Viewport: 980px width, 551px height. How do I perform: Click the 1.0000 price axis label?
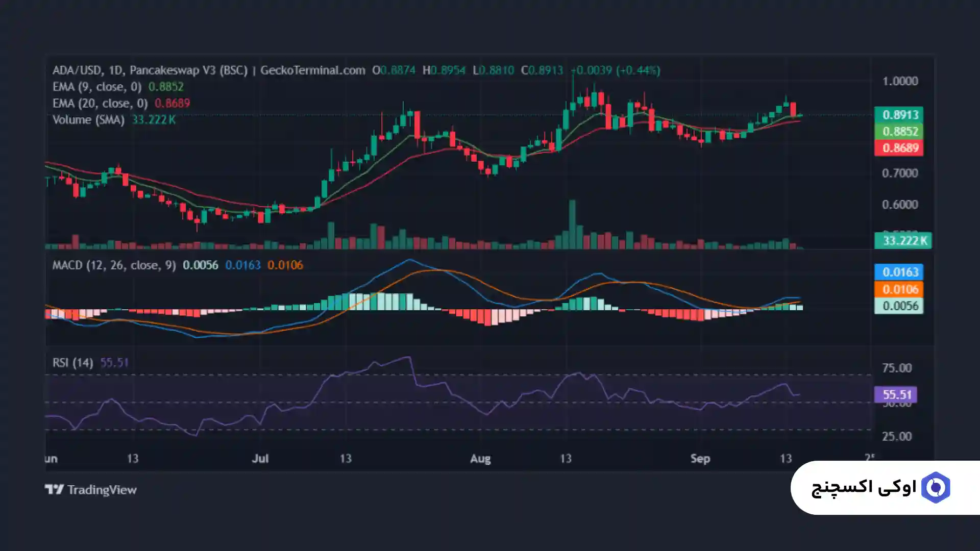tap(900, 81)
